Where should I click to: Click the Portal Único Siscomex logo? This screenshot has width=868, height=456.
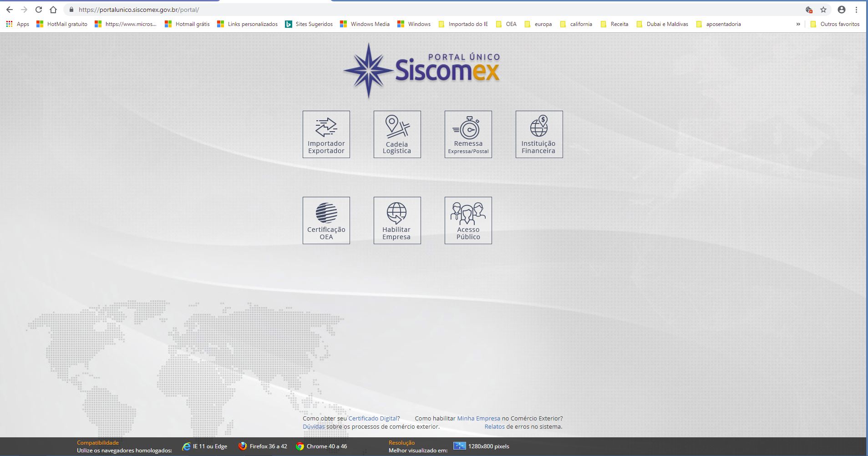point(422,71)
